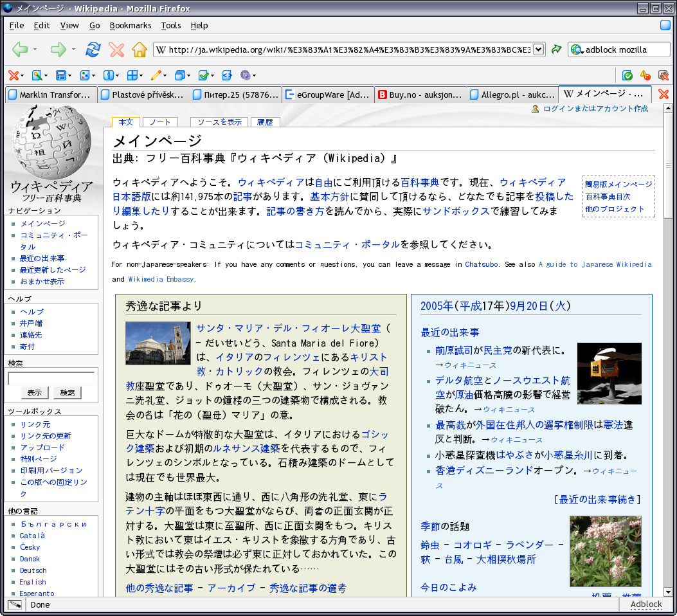Viewport: 677px width, 616px height.
Task: Open the 履歴 history wiki tab
Action: 265,122
